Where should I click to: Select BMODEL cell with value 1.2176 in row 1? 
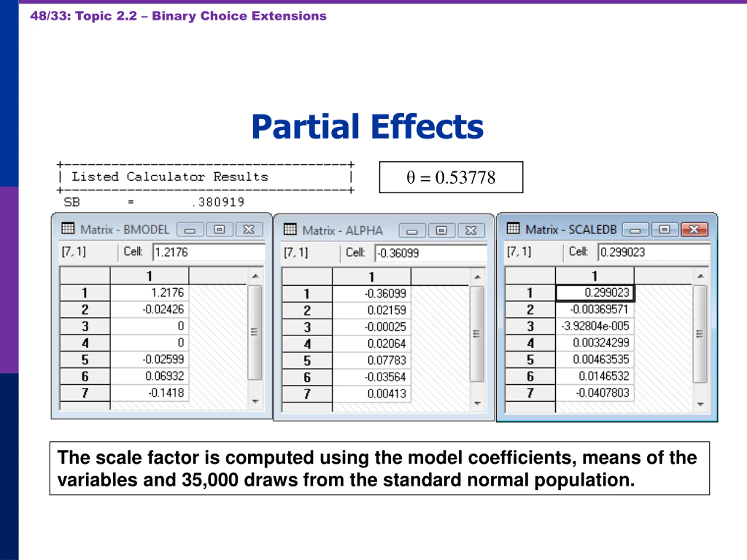click(149, 293)
